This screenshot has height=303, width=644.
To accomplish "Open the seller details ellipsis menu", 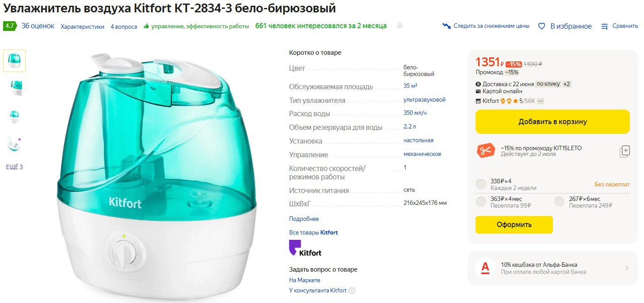I will point(541,101).
